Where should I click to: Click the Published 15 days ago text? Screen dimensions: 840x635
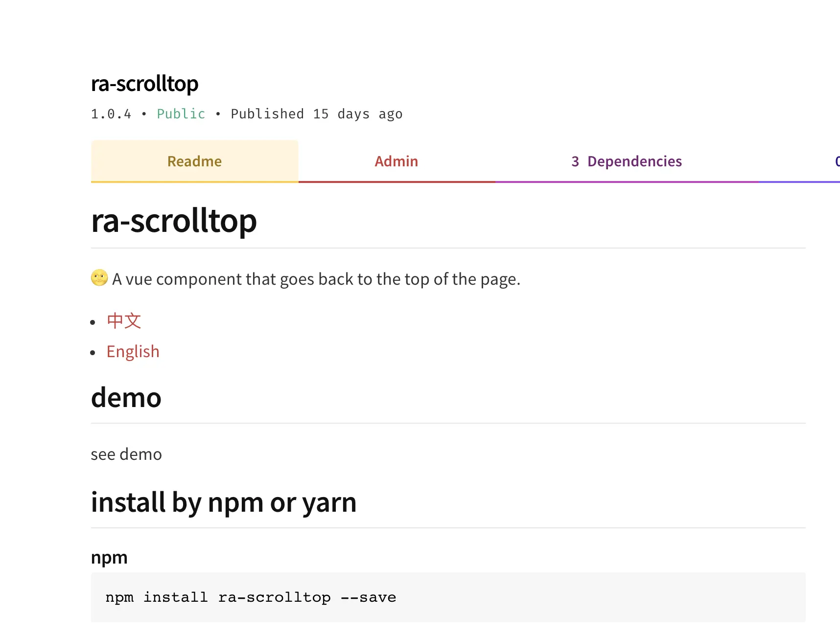[x=316, y=114]
